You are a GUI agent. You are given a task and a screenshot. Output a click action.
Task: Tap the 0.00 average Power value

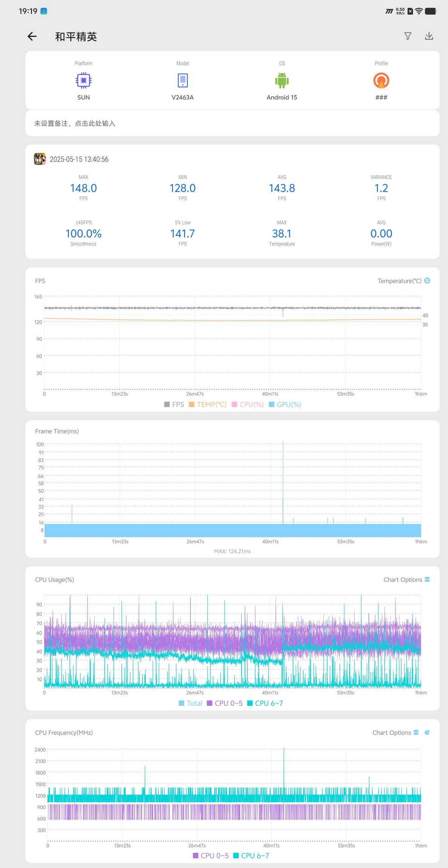(x=381, y=234)
